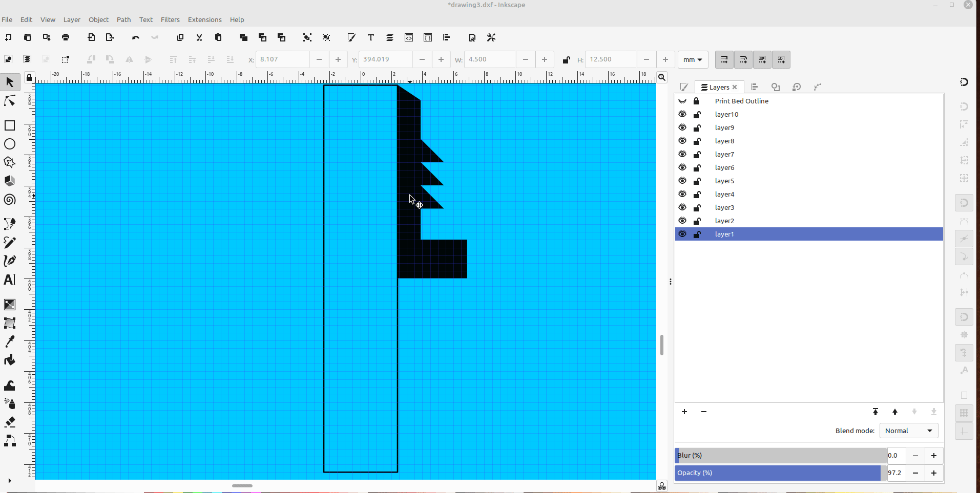Open the Extensions menu
Viewport: 980px width, 493px height.
click(204, 19)
